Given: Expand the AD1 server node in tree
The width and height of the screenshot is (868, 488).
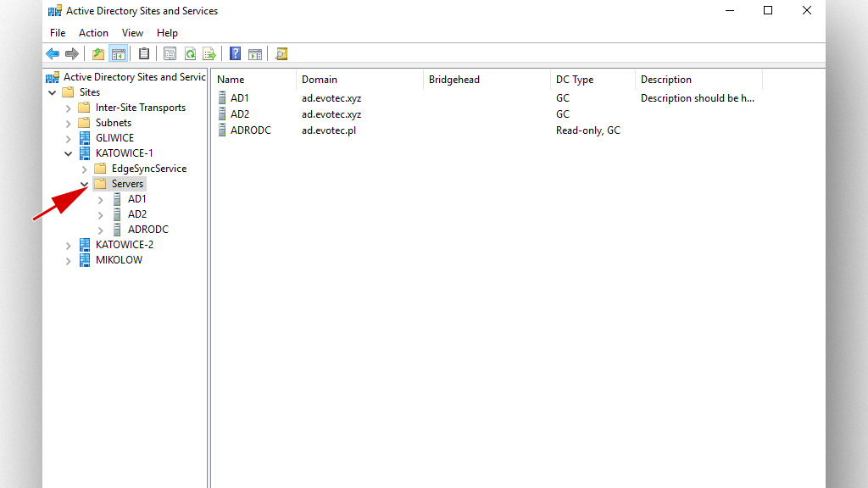Looking at the screenshot, I should tap(100, 199).
